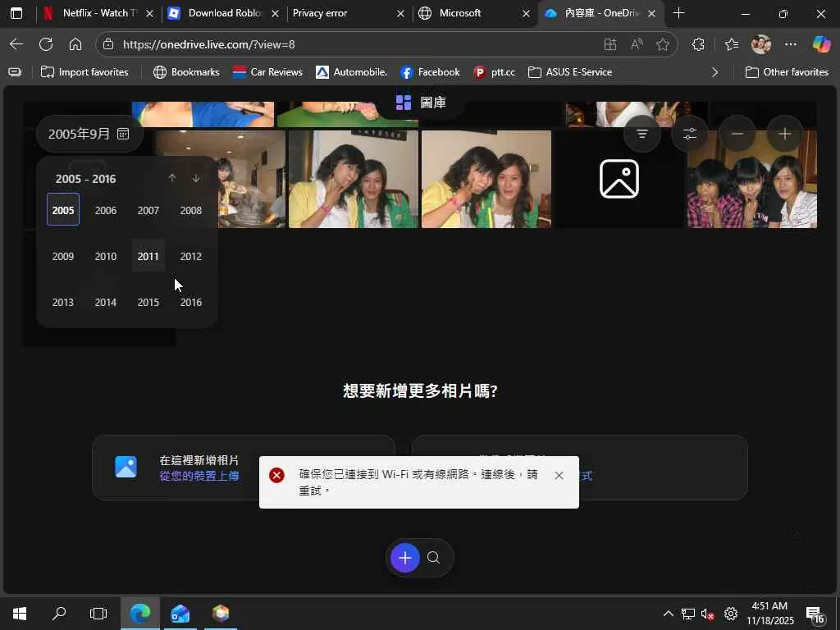The height and width of the screenshot is (630, 840).
Task: Open ptt.cc bookmark
Action: click(495, 72)
